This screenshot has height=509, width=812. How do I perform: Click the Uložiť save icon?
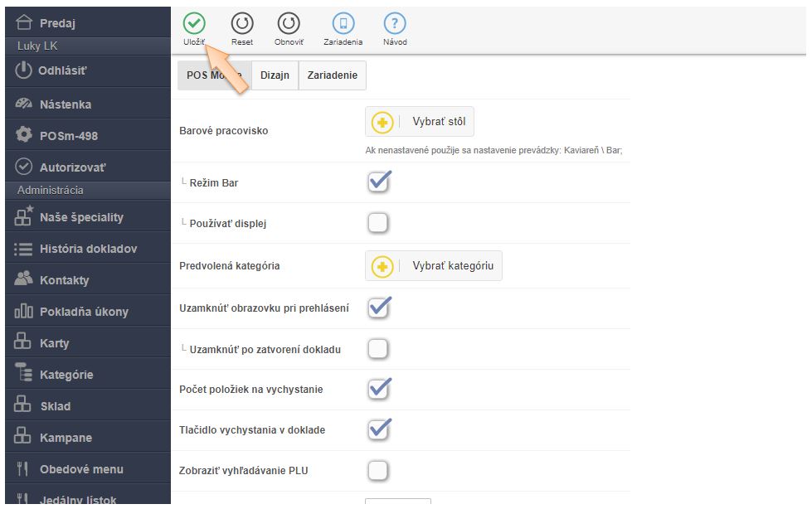[194, 24]
